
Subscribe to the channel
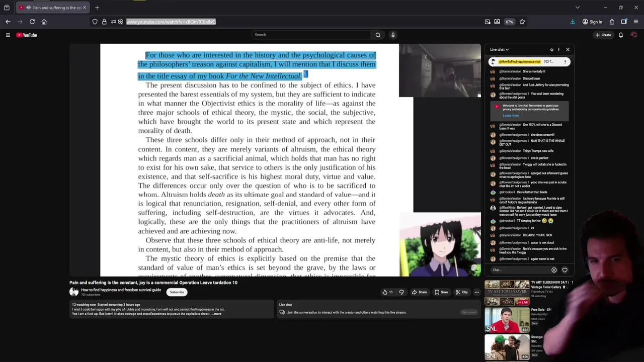pyautogui.click(x=177, y=292)
